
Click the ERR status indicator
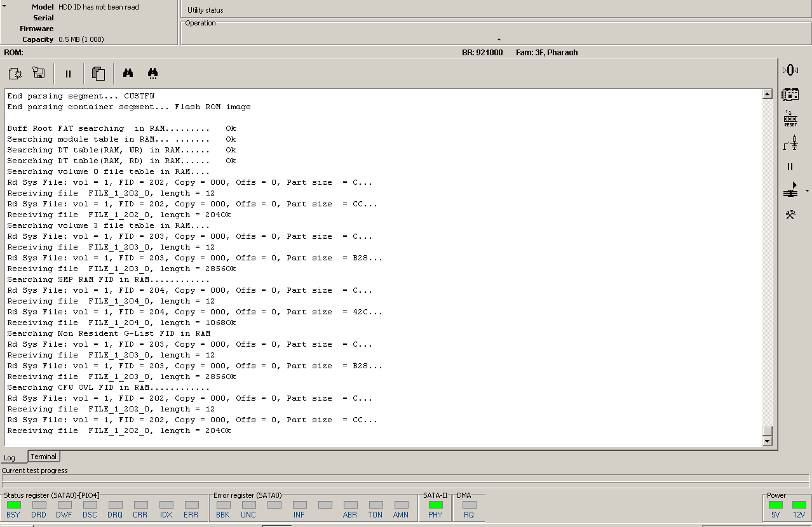pos(191,505)
